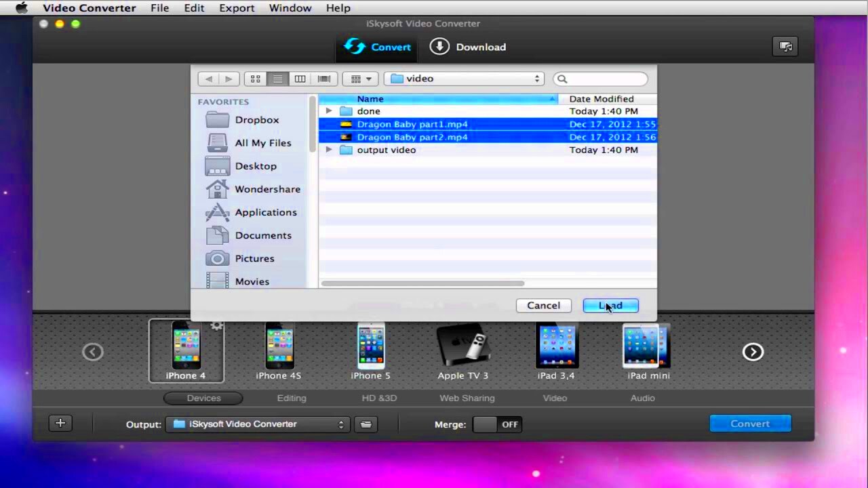Go back in the file dialog
The image size is (868, 488).
208,79
